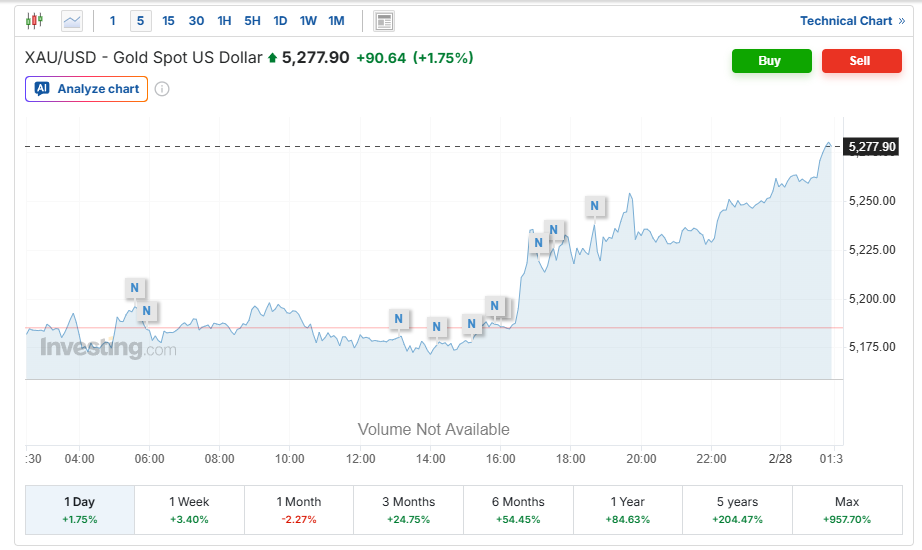Set chart interval to 1W

(x=308, y=21)
